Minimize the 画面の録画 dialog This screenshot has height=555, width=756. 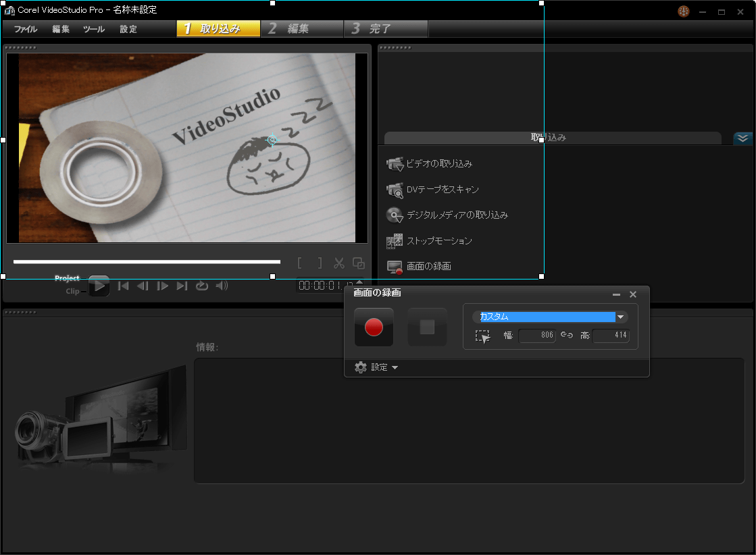point(616,294)
